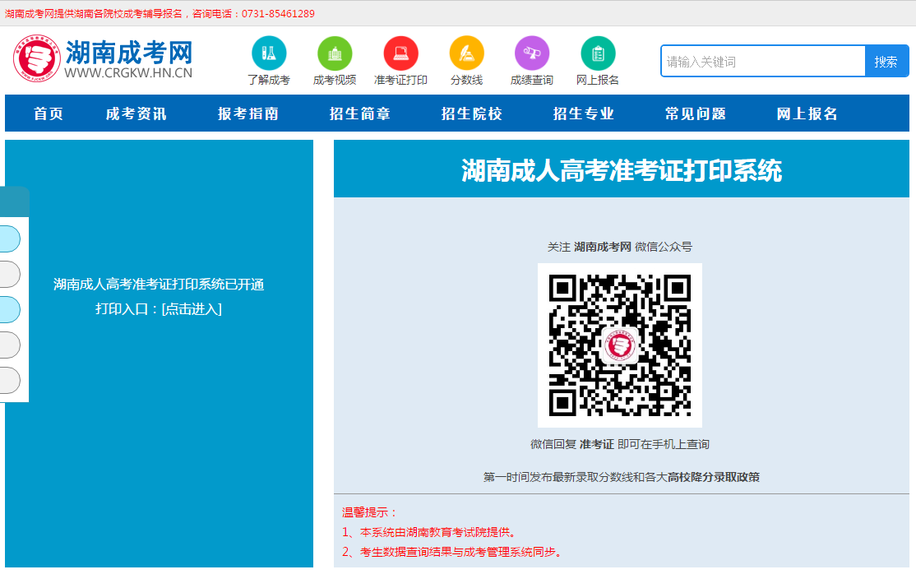Click the 高校降分录取政策 bold text
This screenshot has height=588, width=916.
[x=714, y=477]
